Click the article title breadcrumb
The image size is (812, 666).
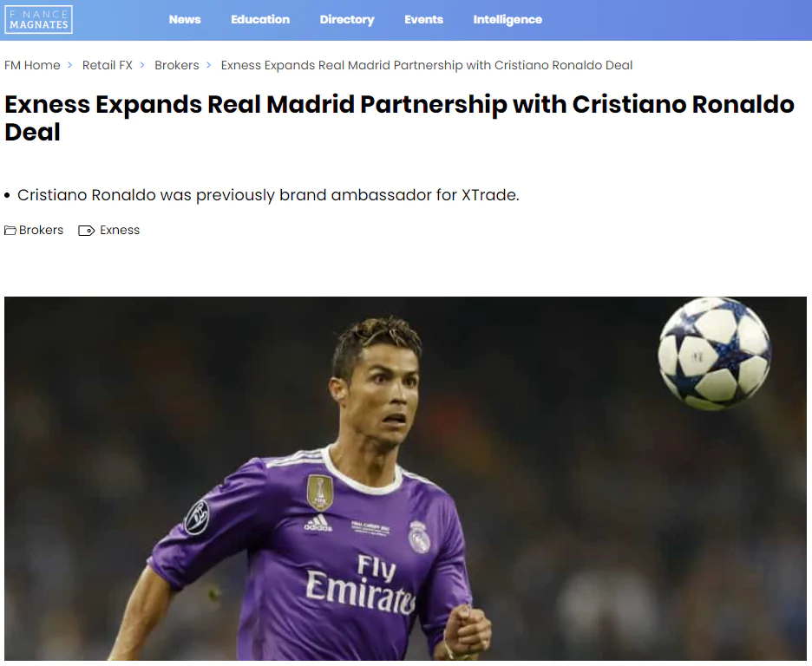pyautogui.click(x=427, y=65)
